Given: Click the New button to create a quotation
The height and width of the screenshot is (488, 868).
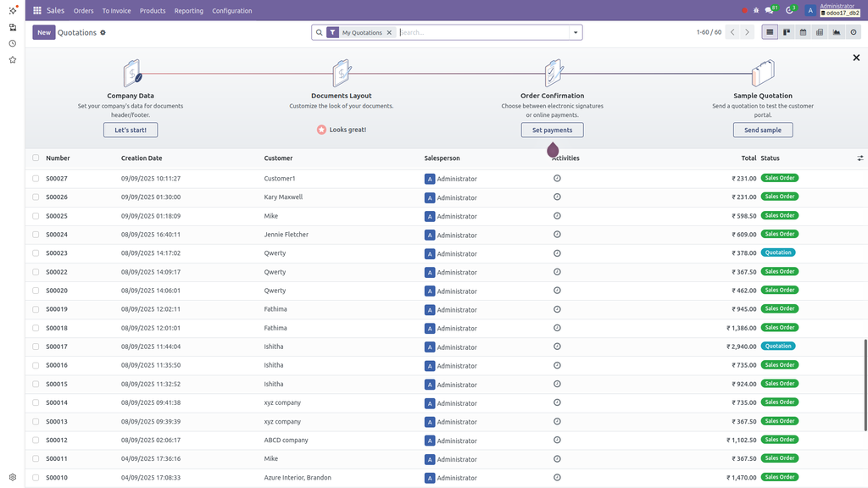Looking at the screenshot, I should tap(43, 31).
